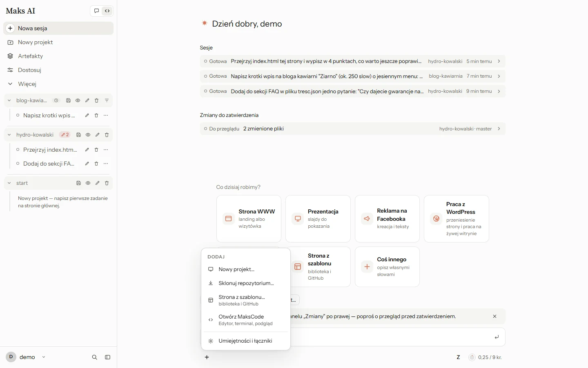Select the 'Reklama na Facebooka' starter card
588x368 pixels.
[x=387, y=219]
